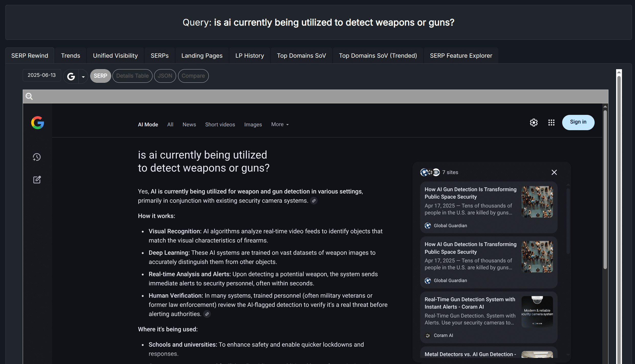This screenshot has width=635, height=364.
Task: Click the colorful Google G logo
Action: [x=38, y=123]
